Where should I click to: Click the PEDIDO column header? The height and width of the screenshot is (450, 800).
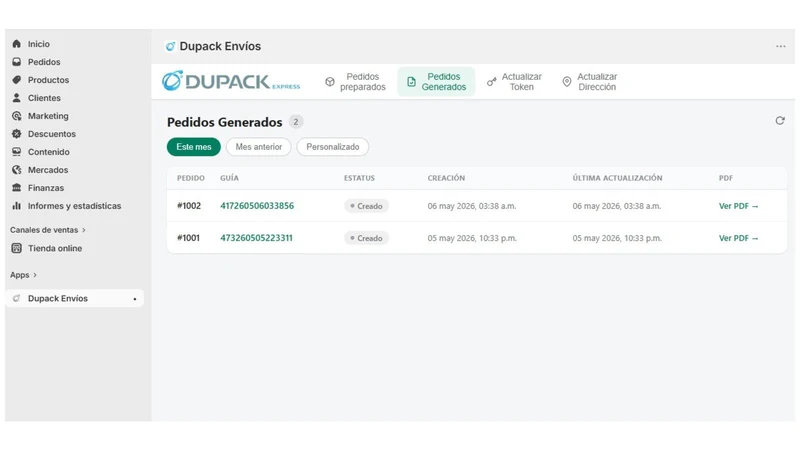[x=191, y=178]
